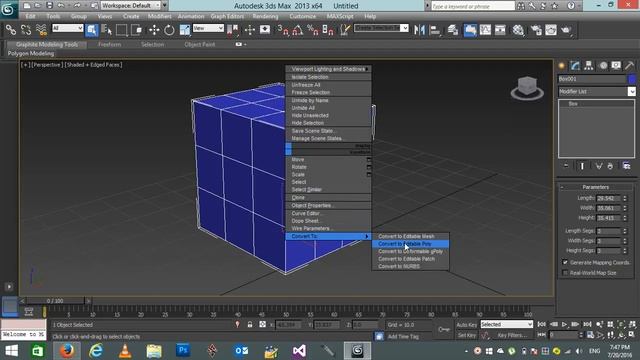Choose Convert to Editable Mesh
The image size is (640, 360).
click(410, 236)
